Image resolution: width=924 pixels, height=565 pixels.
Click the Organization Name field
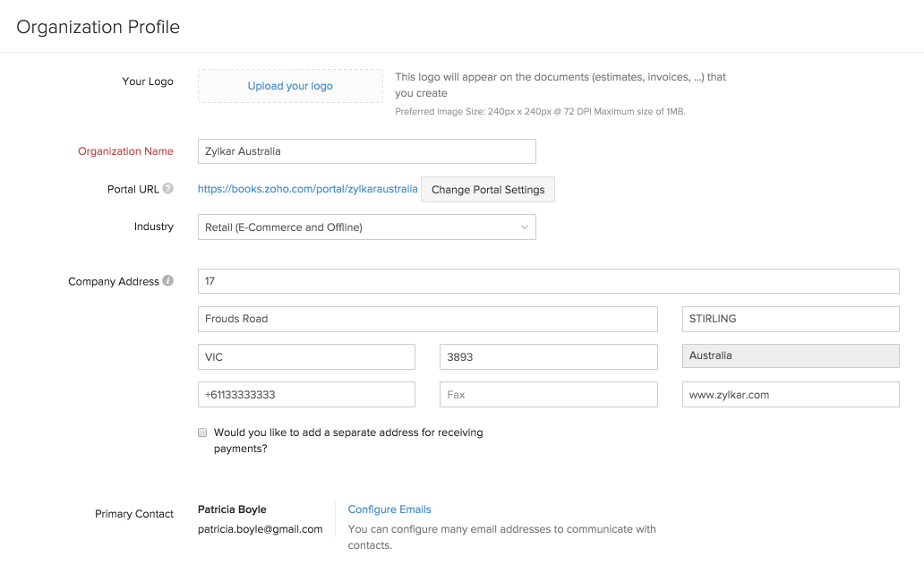[366, 151]
